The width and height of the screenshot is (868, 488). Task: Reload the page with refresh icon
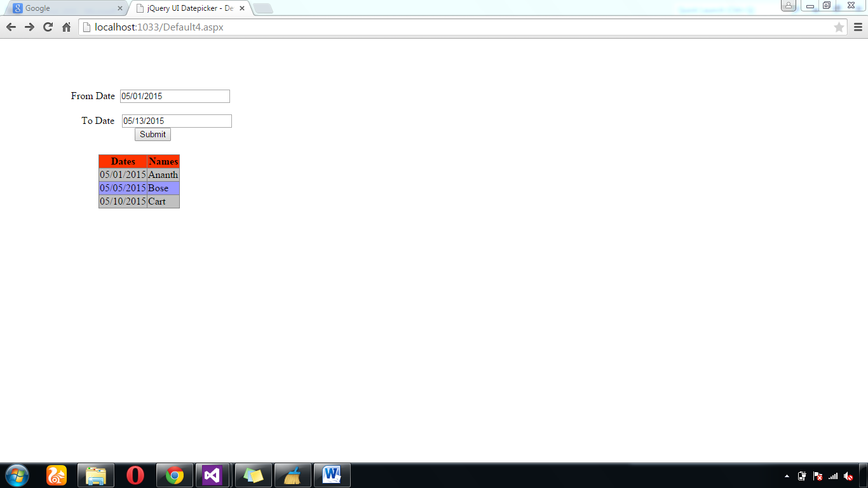click(48, 27)
